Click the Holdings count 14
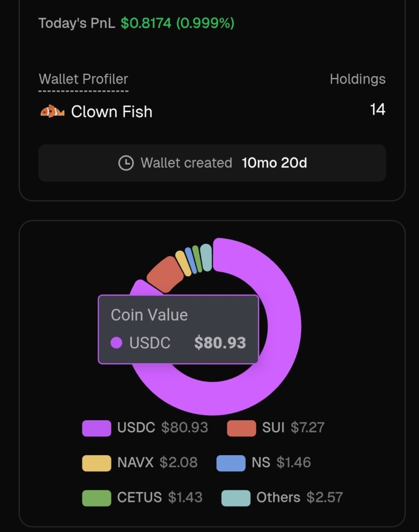 [377, 110]
